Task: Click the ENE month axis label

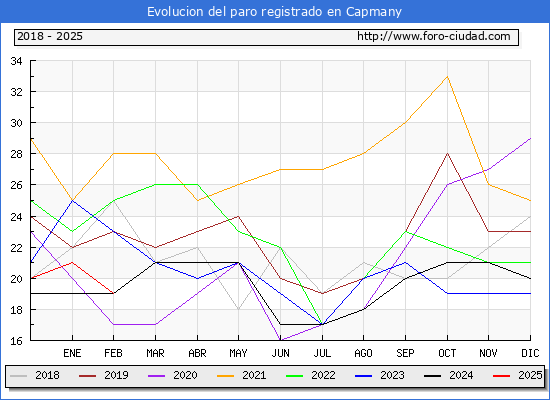Action: click(72, 353)
